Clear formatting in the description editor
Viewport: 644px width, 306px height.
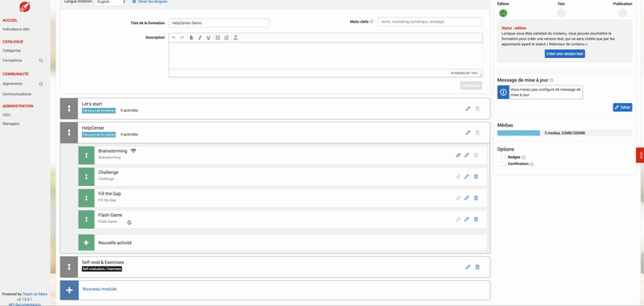tap(236, 38)
